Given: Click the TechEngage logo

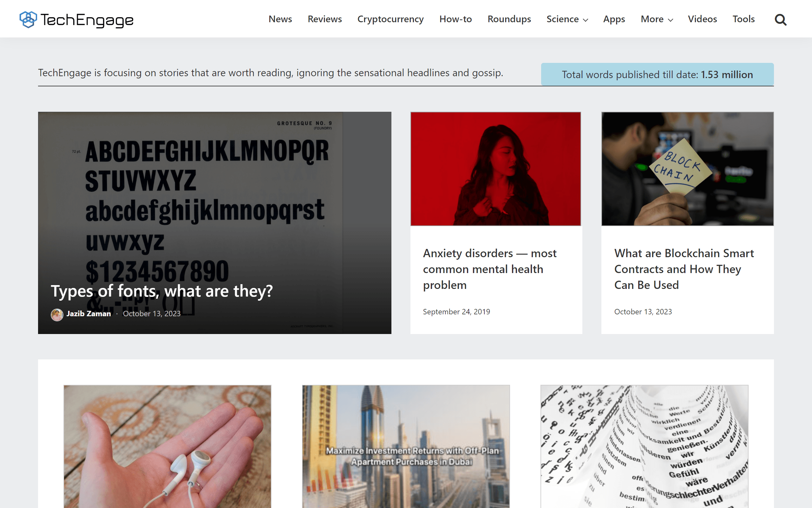Looking at the screenshot, I should pos(76,19).
